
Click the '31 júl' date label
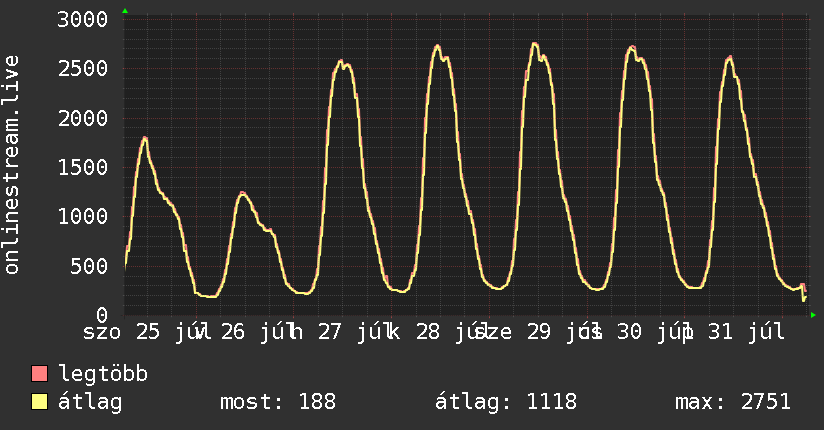coord(746,332)
